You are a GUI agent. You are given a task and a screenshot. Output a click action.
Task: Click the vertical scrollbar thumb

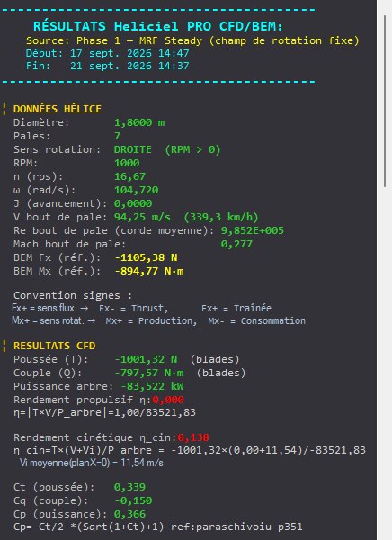point(385,101)
